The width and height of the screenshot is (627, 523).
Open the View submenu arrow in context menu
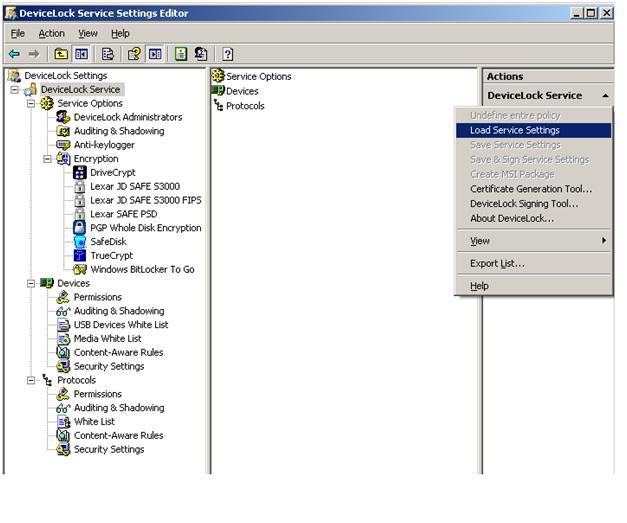(x=604, y=240)
